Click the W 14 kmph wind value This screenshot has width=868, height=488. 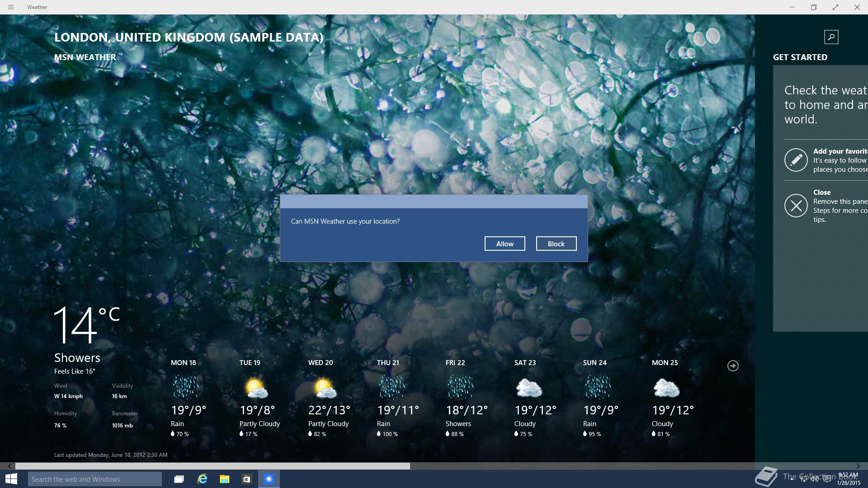[x=69, y=396]
